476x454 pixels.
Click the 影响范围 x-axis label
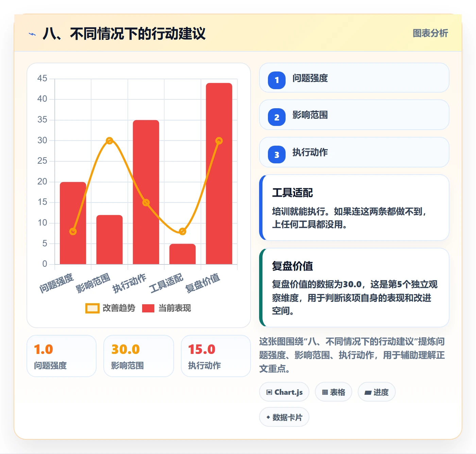[x=93, y=283]
